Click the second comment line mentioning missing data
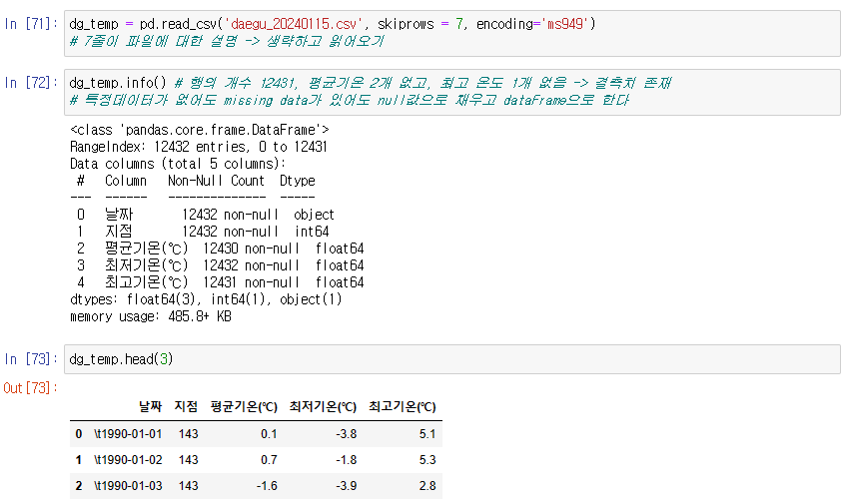Image resolution: width=846 pixels, height=504 pixels. point(349,100)
